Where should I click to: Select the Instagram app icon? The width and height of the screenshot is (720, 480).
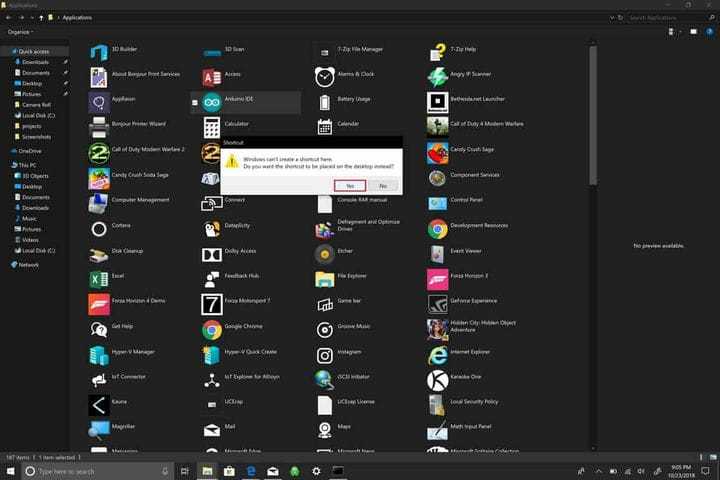coord(325,356)
